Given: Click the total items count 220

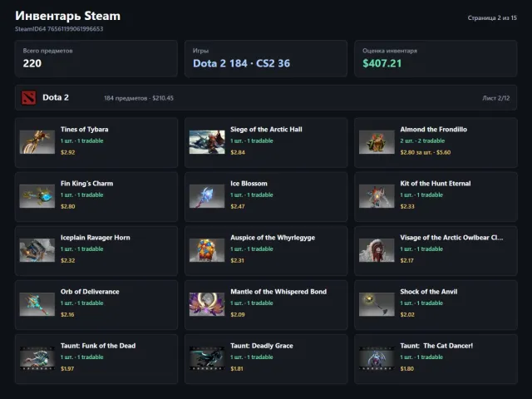Looking at the screenshot, I should (32, 63).
